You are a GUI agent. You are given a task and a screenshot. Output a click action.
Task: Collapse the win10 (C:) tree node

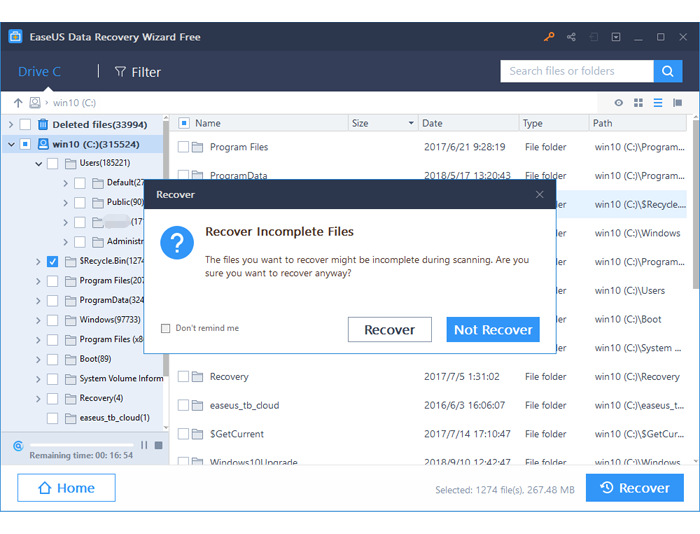[11, 144]
